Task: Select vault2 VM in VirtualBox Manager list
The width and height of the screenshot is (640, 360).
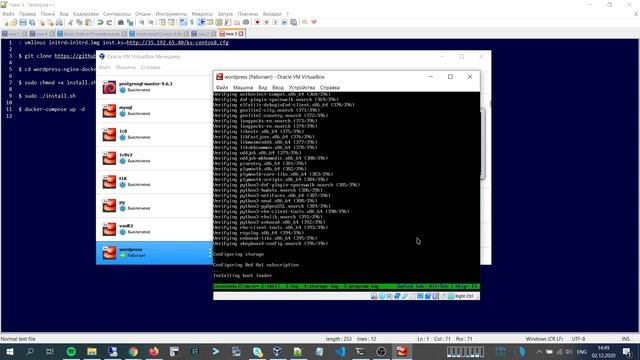Action: pos(154,229)
